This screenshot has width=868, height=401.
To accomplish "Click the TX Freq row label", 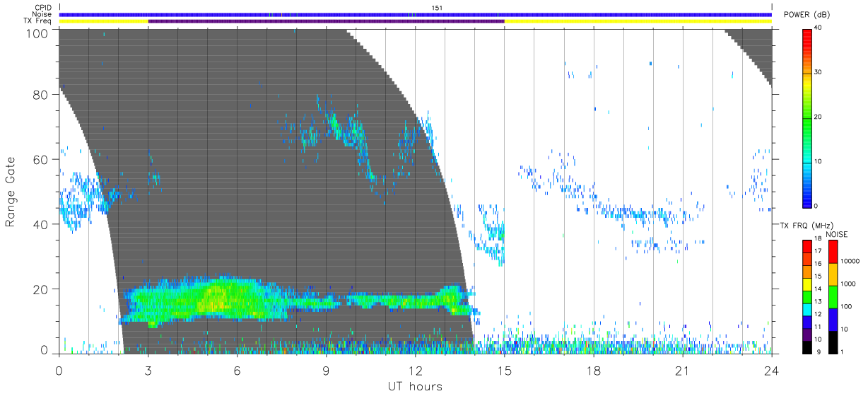I will 38,21.
